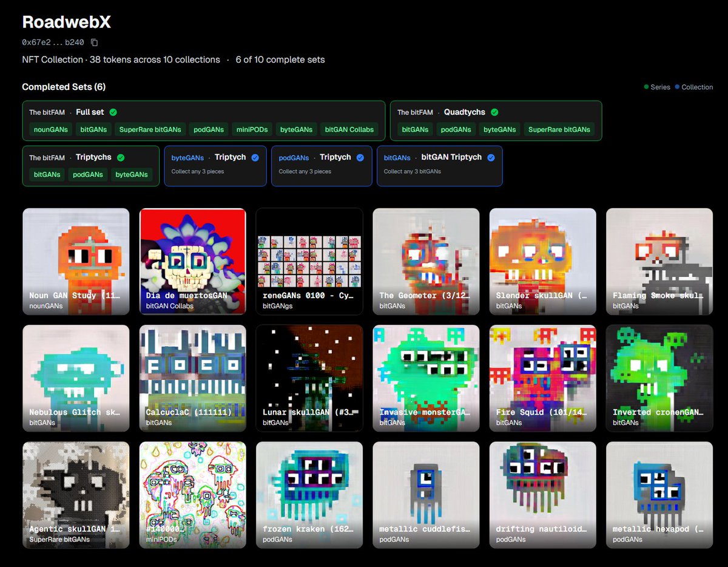Click blue verified badge on podGANs Triptych
This screenshot has height=567, width=728.
[x=360, y=157]
